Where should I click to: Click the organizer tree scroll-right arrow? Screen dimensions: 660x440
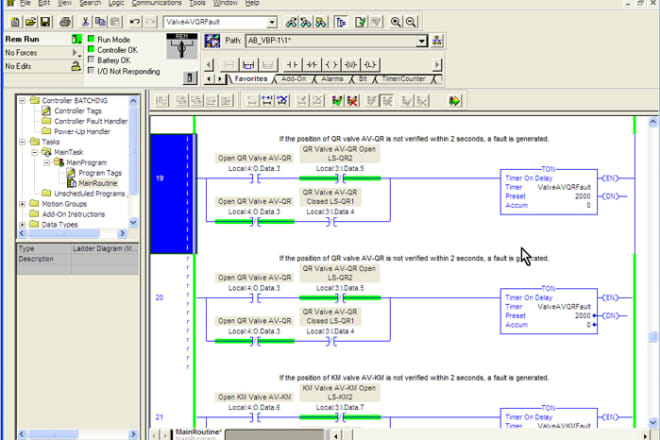[x=122, y=233]
